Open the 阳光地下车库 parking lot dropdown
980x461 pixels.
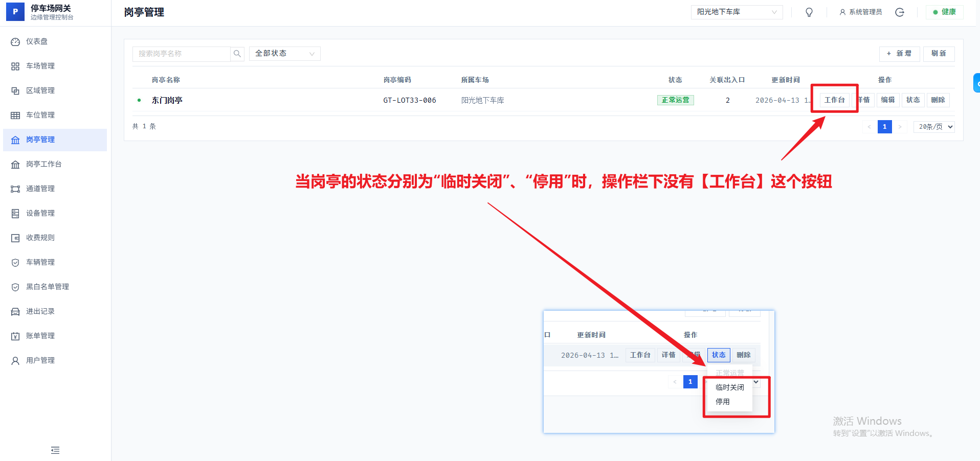(737, 12)
